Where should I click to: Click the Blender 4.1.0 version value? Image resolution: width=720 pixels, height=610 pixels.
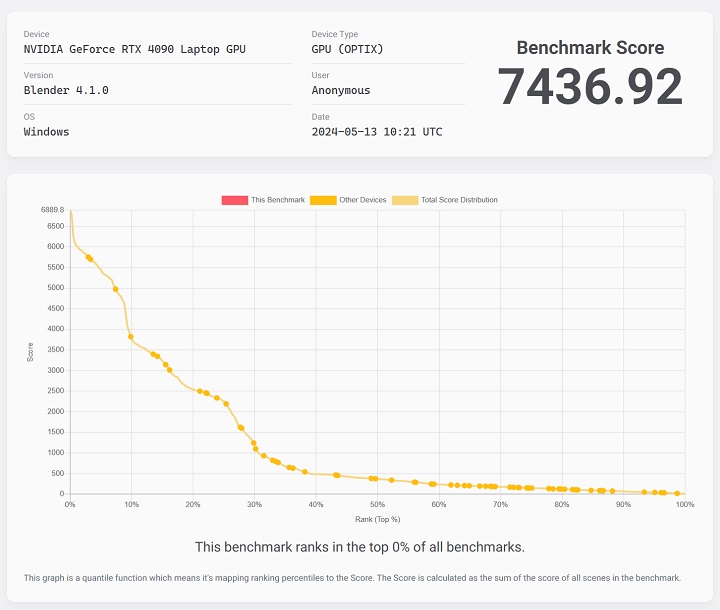tap(66, 90)
